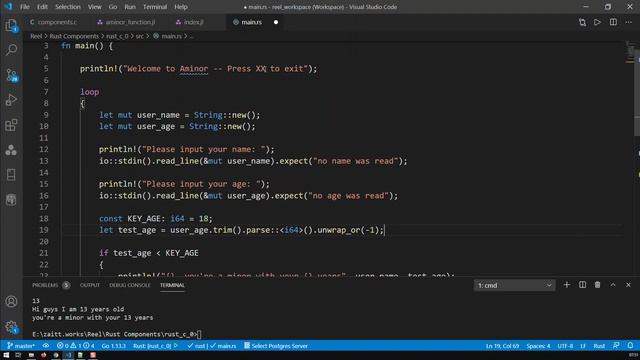
Task: Click the Rust: [rust_c_0] run indicator
Action: tap(156, 346)
